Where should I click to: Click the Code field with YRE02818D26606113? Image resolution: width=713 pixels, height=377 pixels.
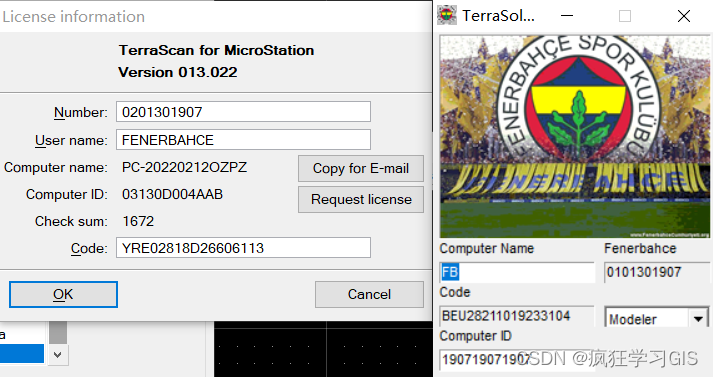point(243,248)
